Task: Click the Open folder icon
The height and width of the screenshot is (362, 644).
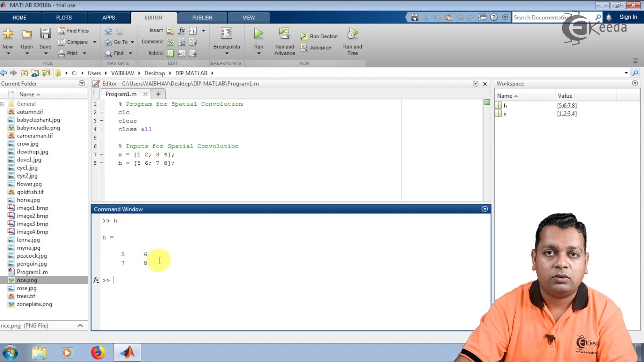Action: 27,34
